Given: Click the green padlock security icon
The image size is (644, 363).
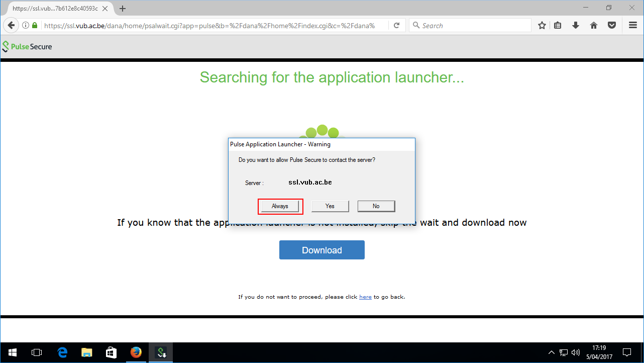Looking at the screenshot, I should [35, 25].
